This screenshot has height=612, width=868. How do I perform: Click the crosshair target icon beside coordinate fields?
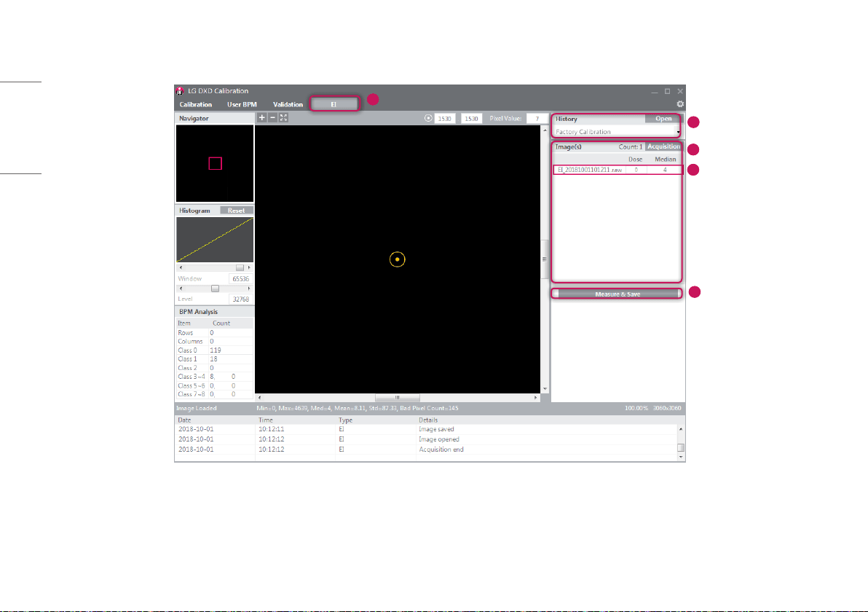click(x=428, y=118)
